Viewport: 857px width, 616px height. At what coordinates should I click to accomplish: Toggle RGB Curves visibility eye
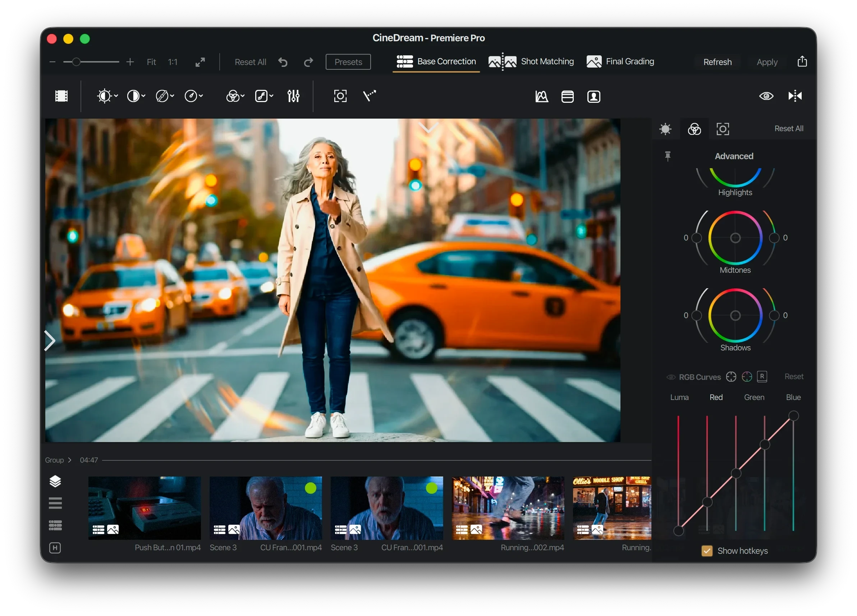pyautogui.click(x=671, y=377)
